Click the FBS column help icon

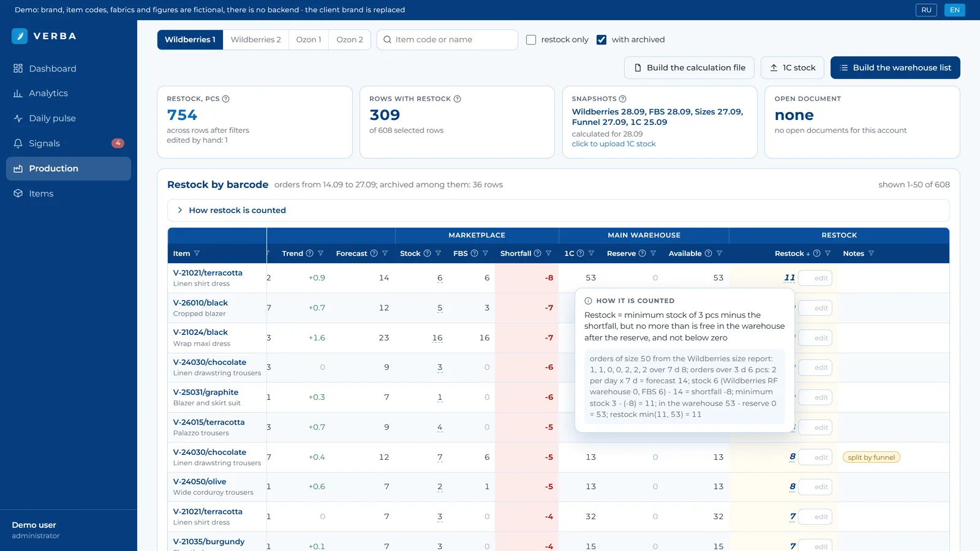(x=474, y=253)
